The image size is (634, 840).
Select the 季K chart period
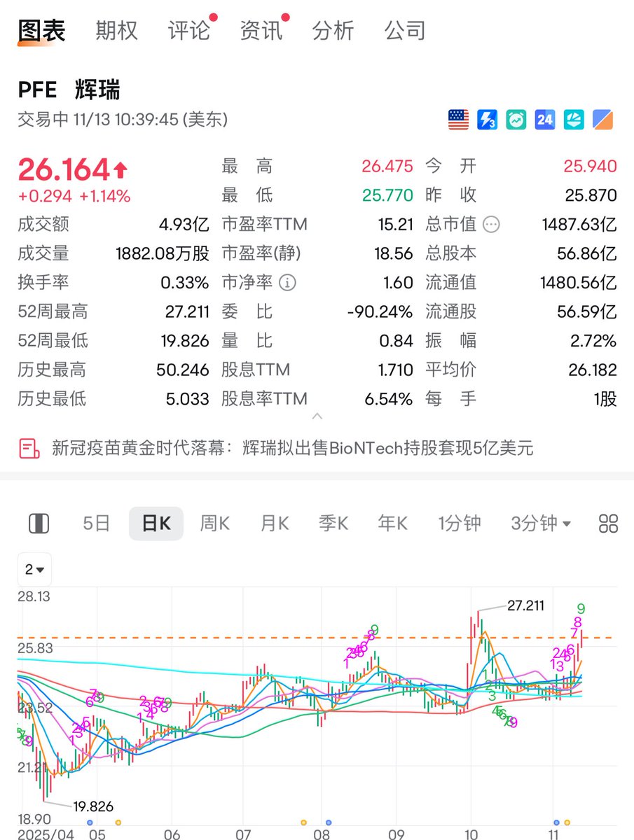(x=333, y=523)
